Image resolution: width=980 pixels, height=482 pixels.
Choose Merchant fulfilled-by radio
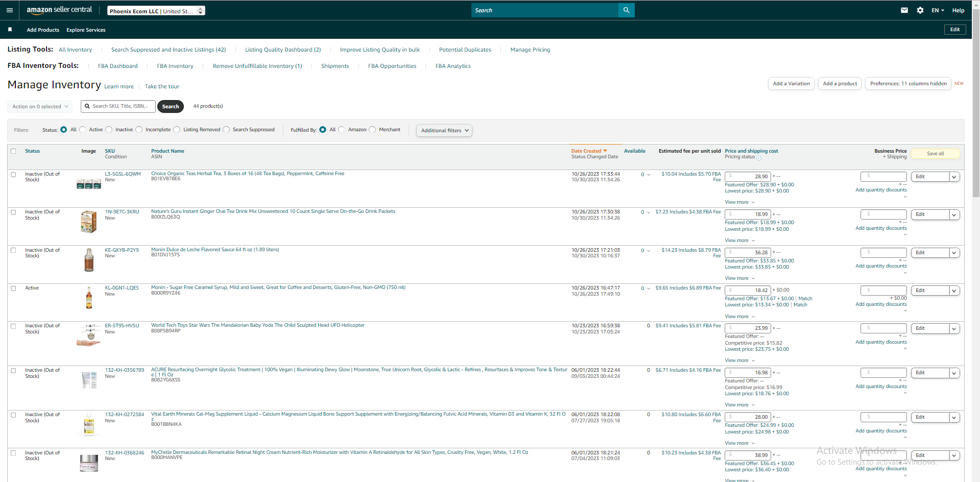372,130
